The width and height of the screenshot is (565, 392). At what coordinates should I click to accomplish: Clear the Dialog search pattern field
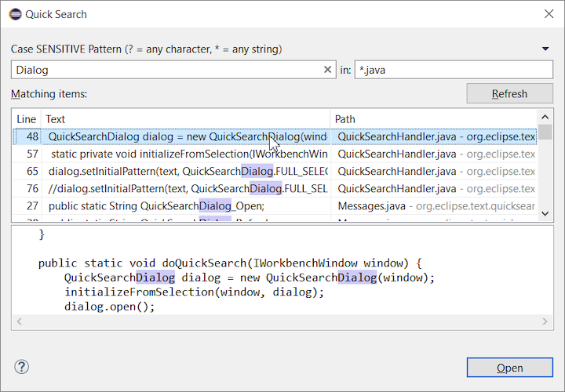point(328,70)
